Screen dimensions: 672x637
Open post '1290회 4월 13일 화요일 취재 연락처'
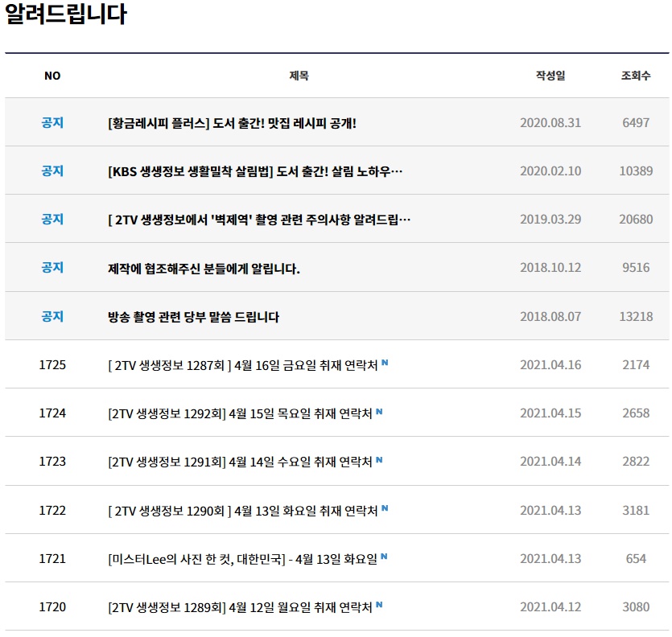tap(243, 511)
